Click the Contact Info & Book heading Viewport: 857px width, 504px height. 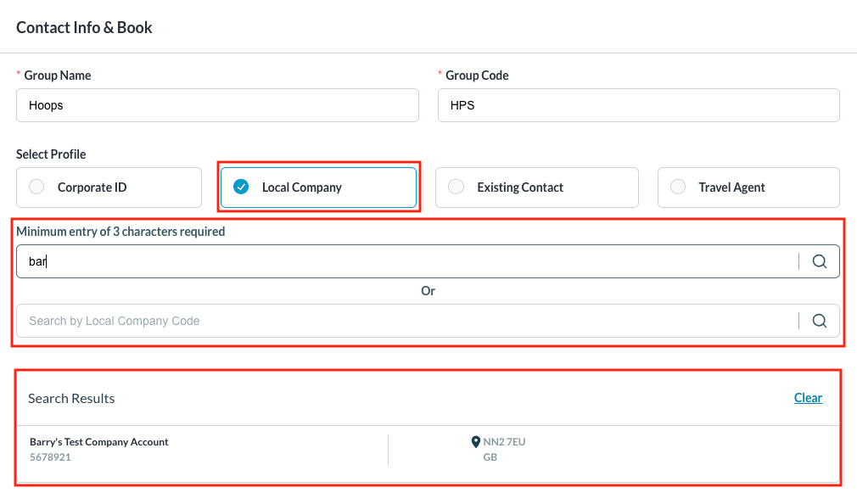pos(84,27)
